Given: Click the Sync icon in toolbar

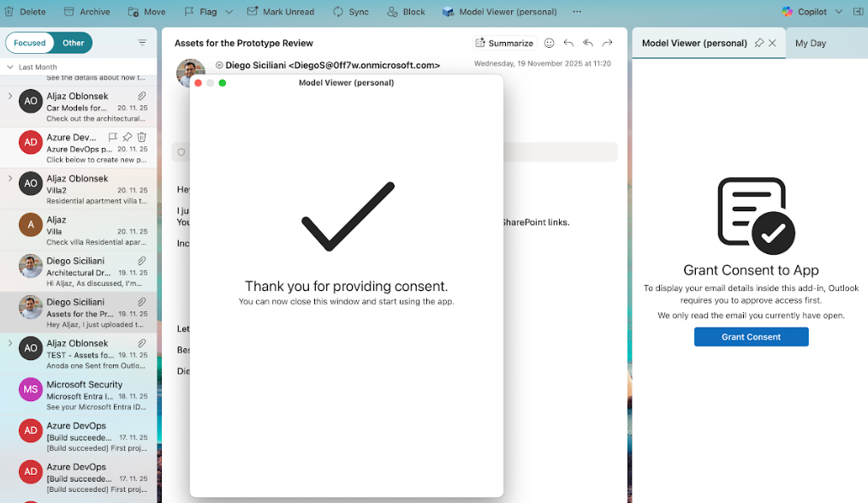Looking at the screenshot, I should tap(338, 12).
